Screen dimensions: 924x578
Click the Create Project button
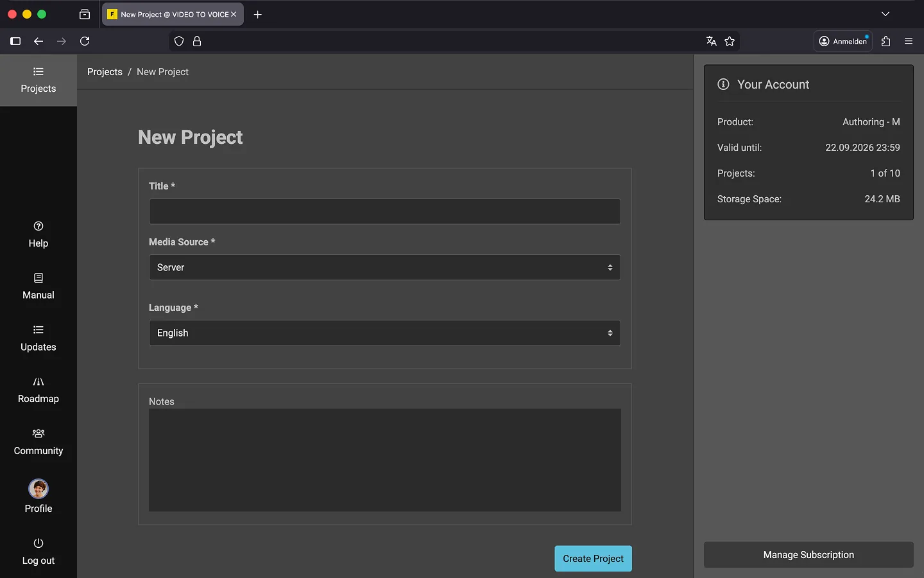pos(593,559)
